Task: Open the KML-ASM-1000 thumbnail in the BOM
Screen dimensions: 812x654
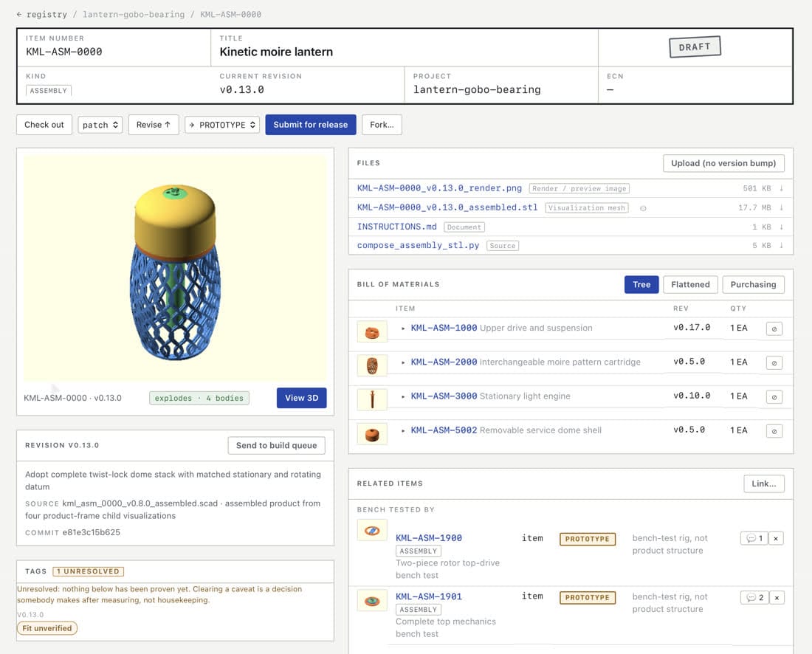Action: (x=372, y=332)
